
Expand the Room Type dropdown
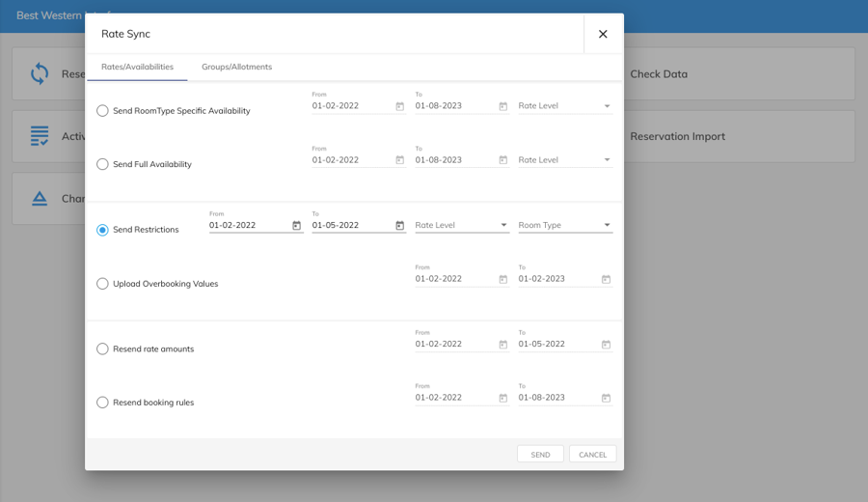(x=564, y=226)
